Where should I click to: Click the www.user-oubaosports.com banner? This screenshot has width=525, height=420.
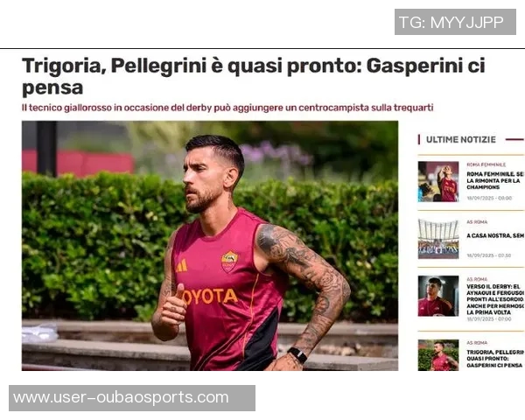tap(132, 398)
